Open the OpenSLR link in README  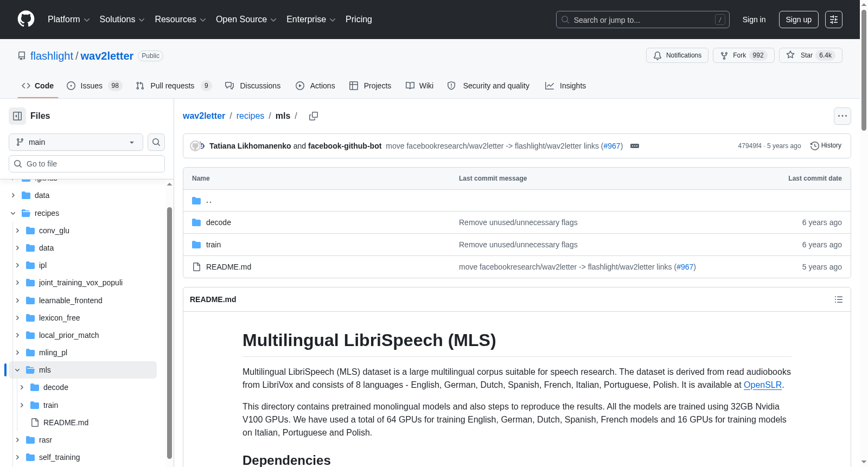pos(763,385)
